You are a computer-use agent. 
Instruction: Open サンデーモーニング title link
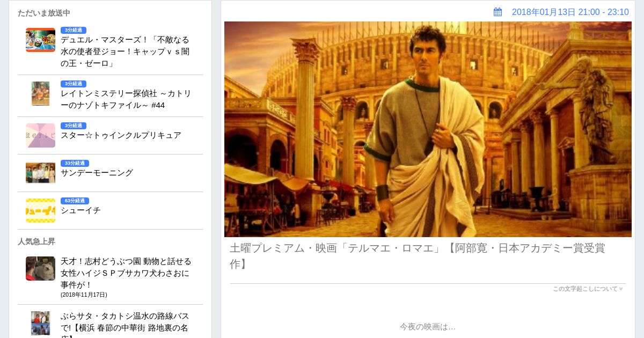97,173
